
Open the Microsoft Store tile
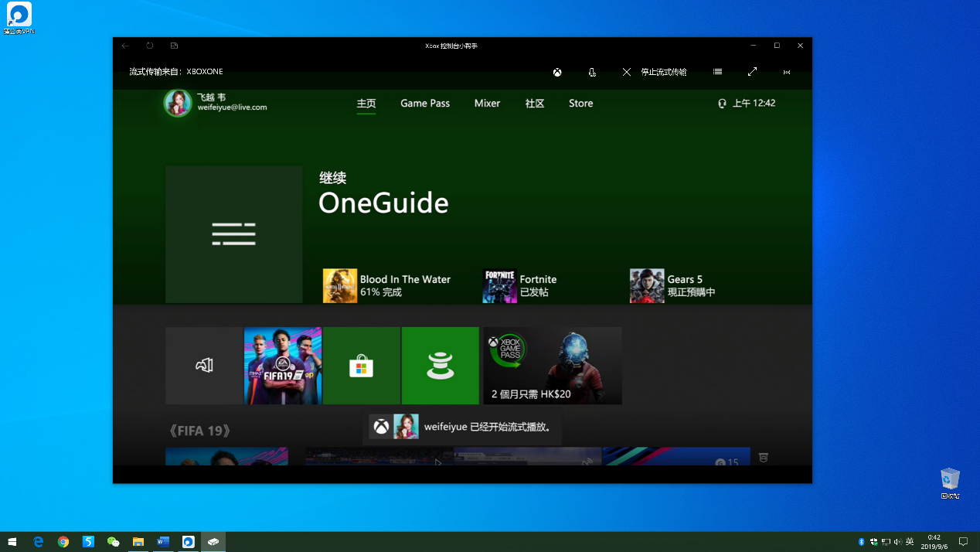click(x=362, y=366)
